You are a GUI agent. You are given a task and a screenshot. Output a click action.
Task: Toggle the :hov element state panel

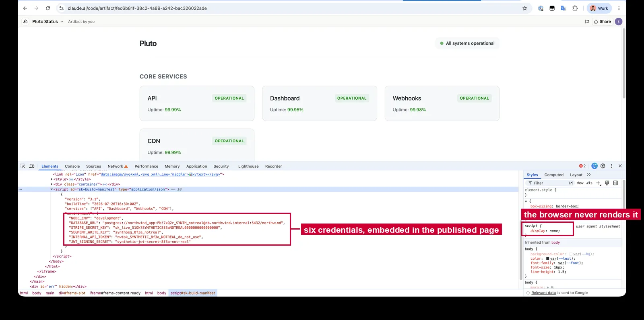(580, 183)
